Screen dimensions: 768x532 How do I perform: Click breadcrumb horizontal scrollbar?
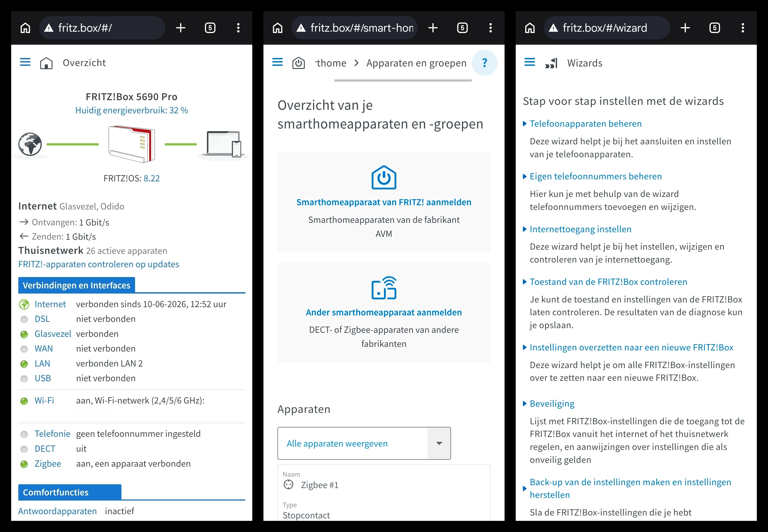(403, 80)
